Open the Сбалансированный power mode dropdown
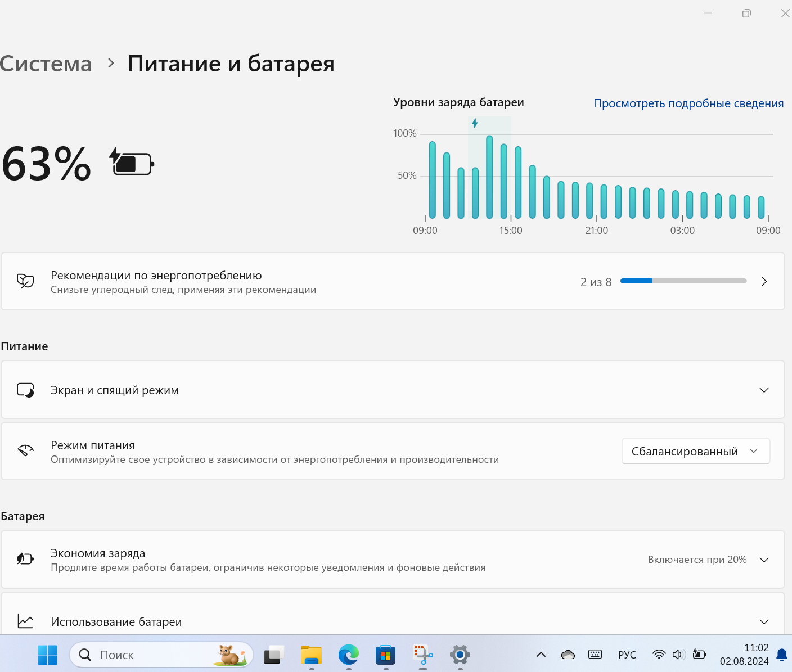 (x=695, y=452)
